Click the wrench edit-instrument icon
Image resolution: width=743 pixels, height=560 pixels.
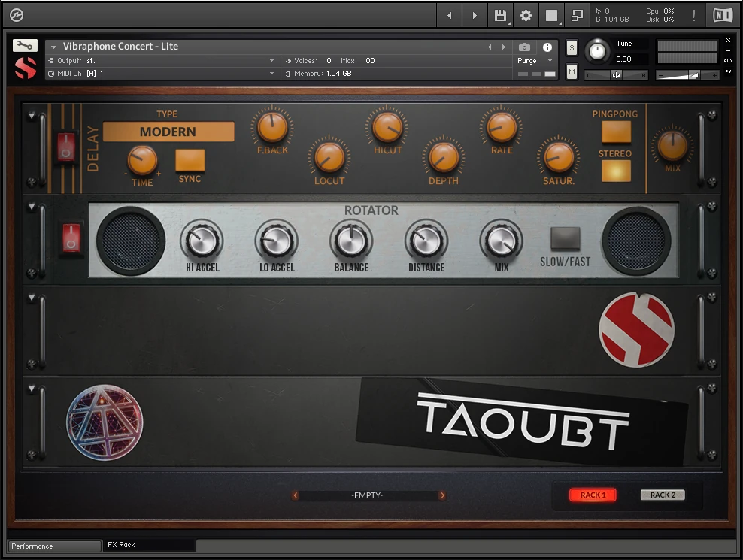(x=25, y=45)
